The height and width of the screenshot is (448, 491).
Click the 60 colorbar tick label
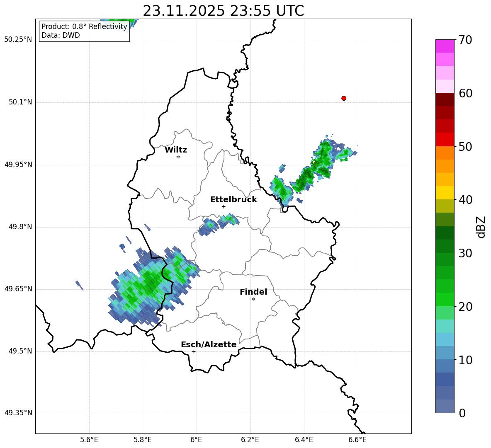click(466, 93)
